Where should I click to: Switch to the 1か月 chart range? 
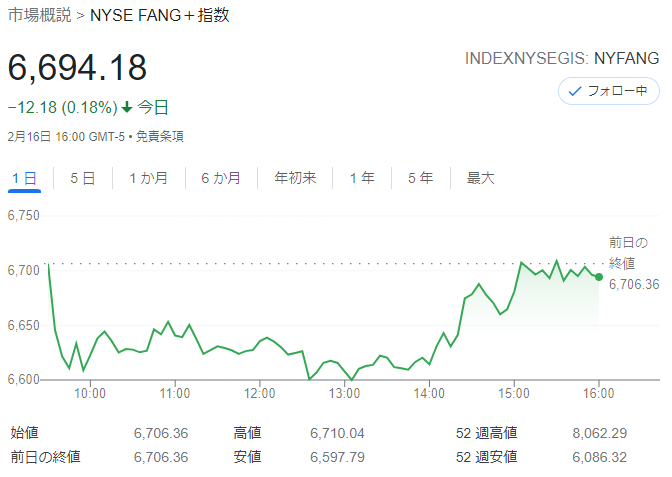pos(148,178)
